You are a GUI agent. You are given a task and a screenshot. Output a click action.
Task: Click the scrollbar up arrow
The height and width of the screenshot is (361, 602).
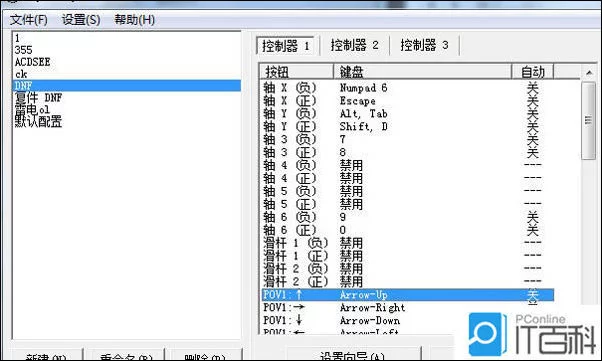point(589,72)
